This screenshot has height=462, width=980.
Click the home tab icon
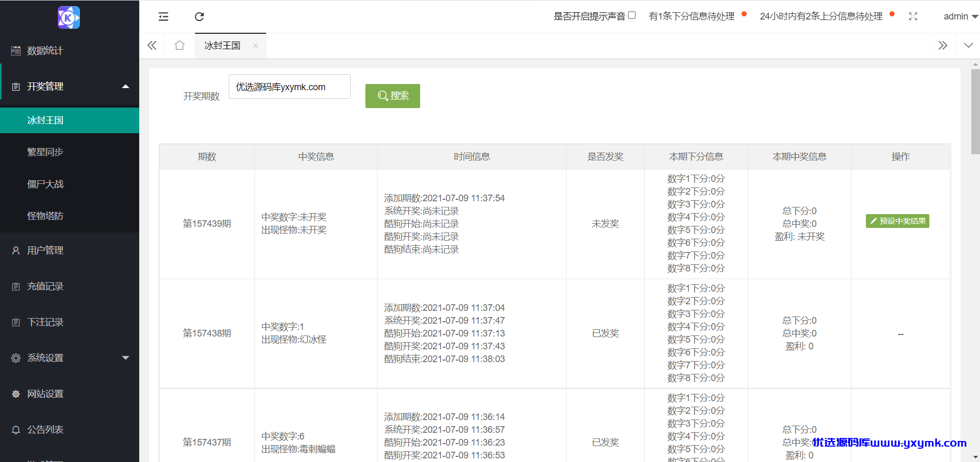point(179,46)
